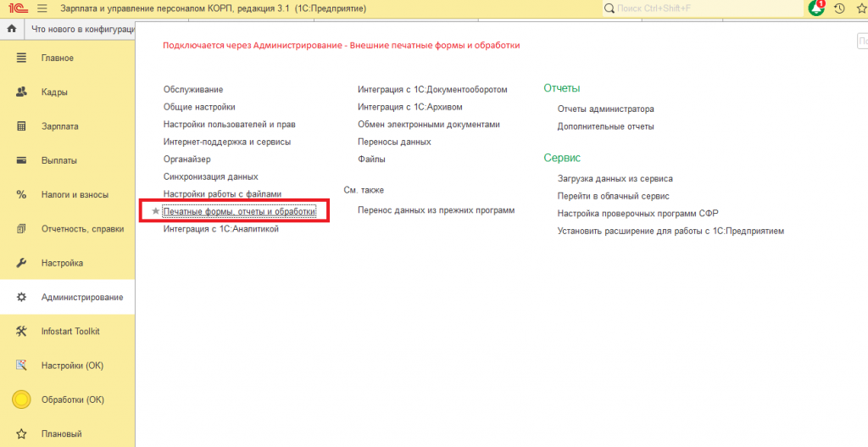Click the Настройки (ОК) icon
The width and height of the screenshot is (868, 447).
[x=21, y=366]
